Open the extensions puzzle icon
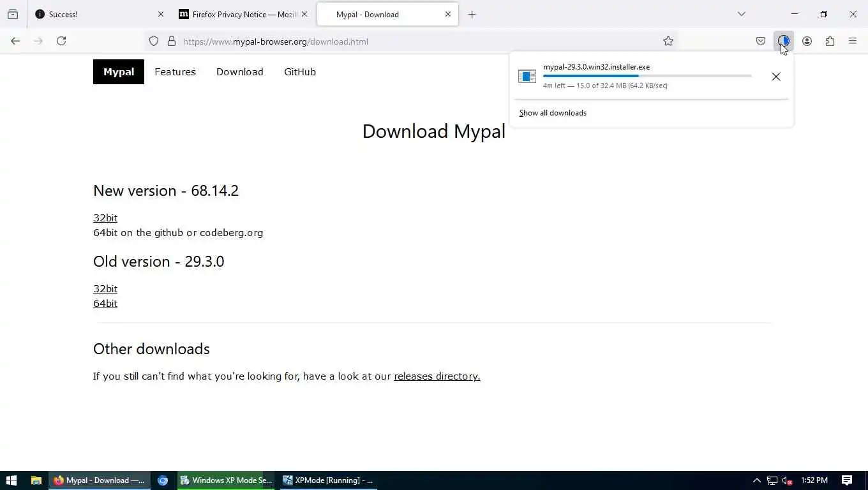The height and width of the screenshot is (490, 868). pos(830,41)
